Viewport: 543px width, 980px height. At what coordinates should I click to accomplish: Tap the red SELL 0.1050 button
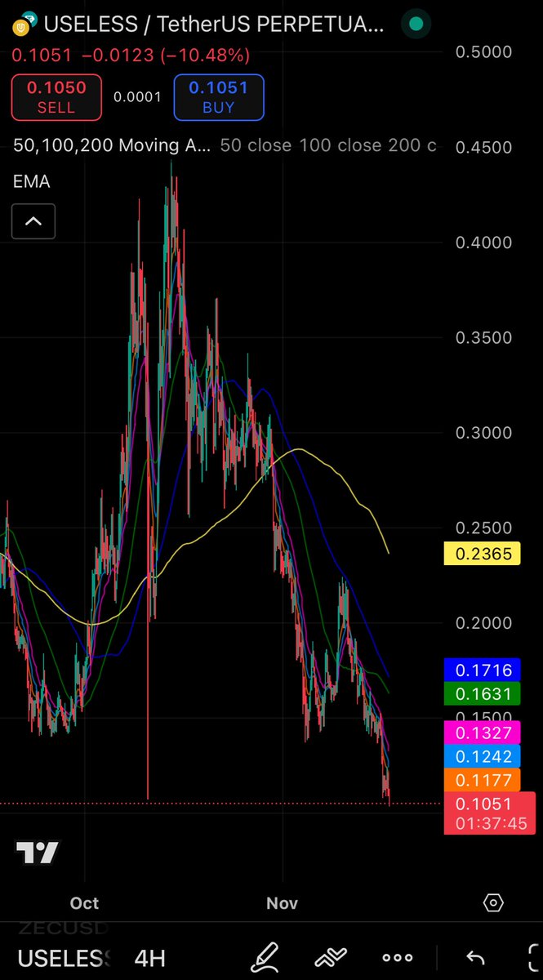[56, 97]
